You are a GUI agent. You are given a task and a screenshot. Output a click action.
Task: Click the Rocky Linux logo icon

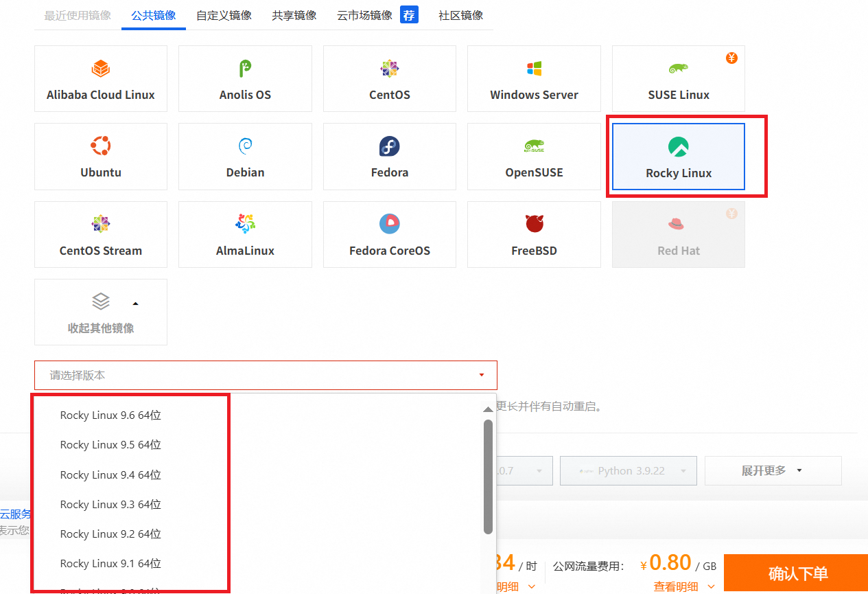point(678,146)
